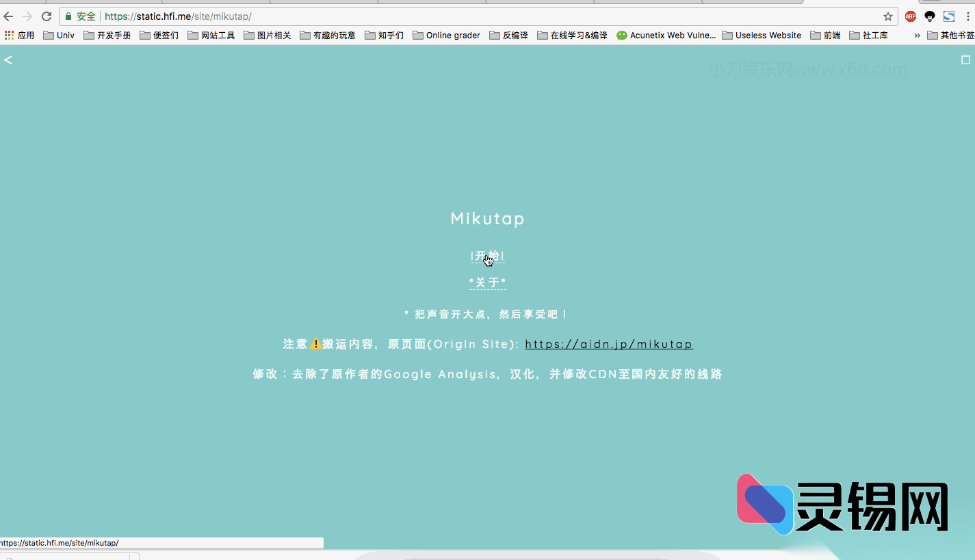Screen dimensions: 975x560
Task: Click the white back arrow on the page
Action: [x=8, y=60]
